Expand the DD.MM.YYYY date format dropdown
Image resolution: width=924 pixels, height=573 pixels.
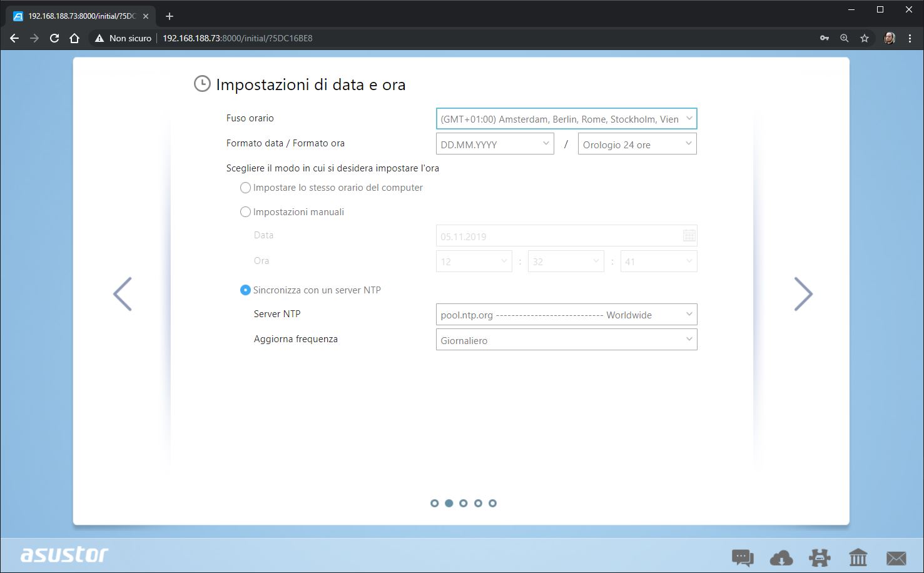[495, 144]
